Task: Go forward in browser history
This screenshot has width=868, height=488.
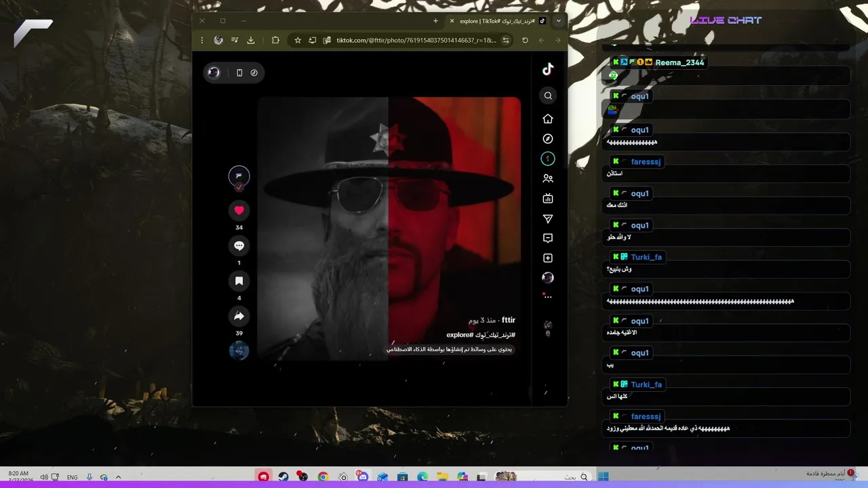Action: click(557, 40)
